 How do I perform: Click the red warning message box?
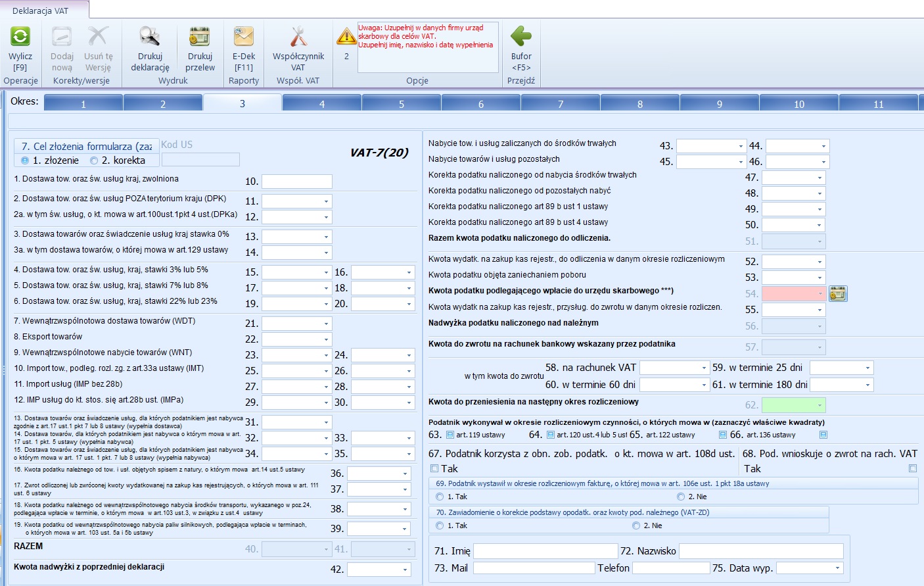(428, 47)
